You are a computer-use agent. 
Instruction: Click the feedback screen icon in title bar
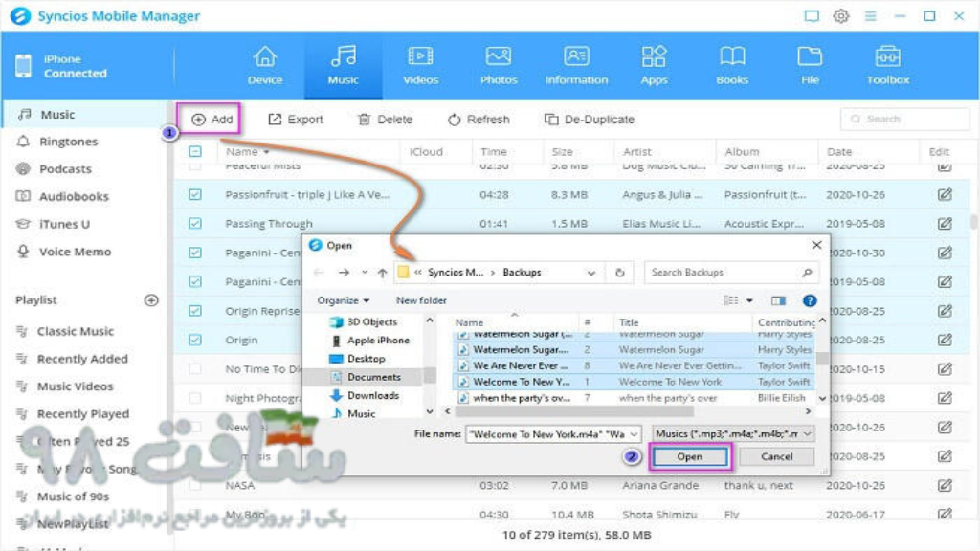click(812, 16)
